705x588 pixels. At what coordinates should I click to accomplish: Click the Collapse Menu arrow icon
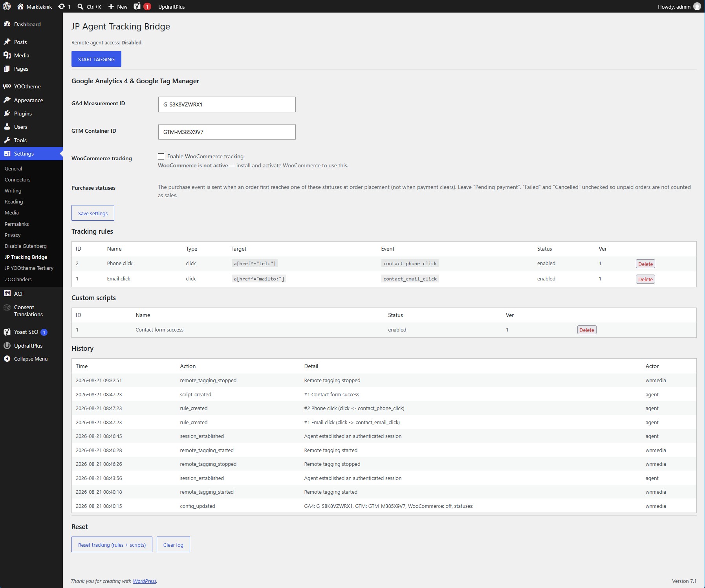pyautogui.click(x=7, y=359)
